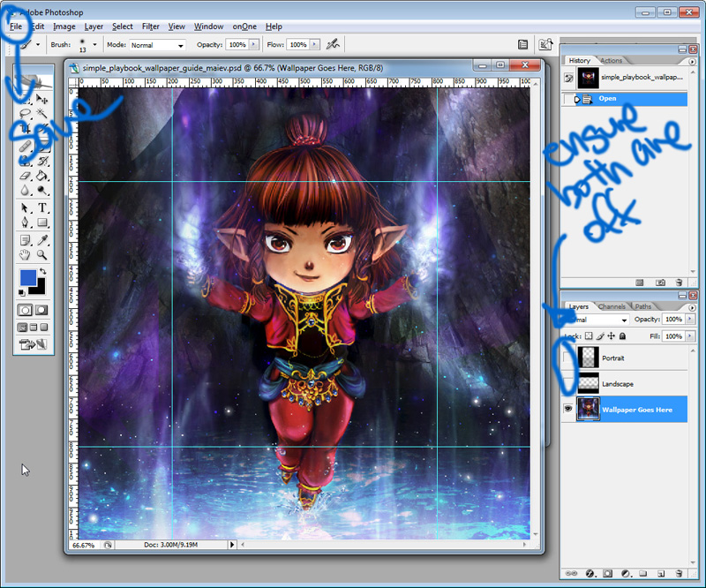706x588 pixels.
Task: Hide the Wallpaper Goes Here layer
Action: tap(568, 409)
